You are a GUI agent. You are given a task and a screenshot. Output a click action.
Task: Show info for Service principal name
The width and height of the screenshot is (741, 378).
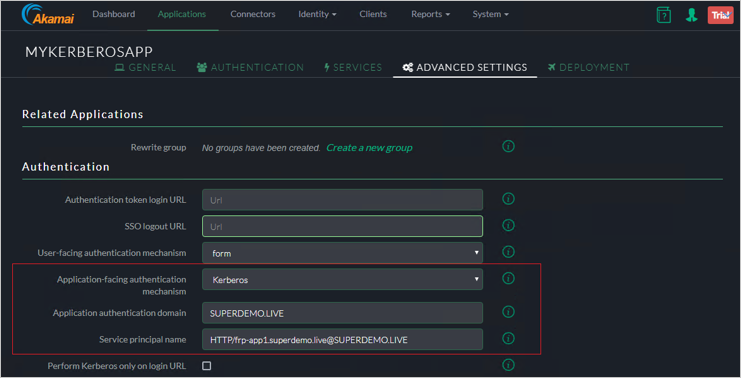click(508, 338)
